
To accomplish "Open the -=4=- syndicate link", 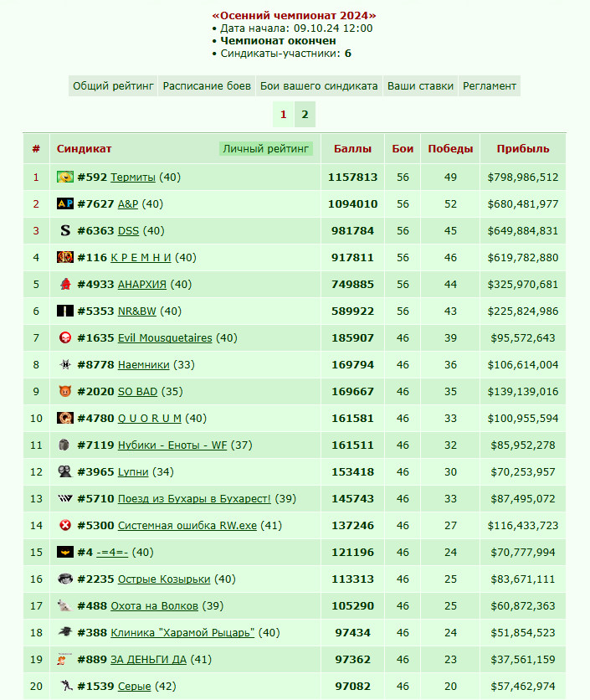I will (112, 553).
